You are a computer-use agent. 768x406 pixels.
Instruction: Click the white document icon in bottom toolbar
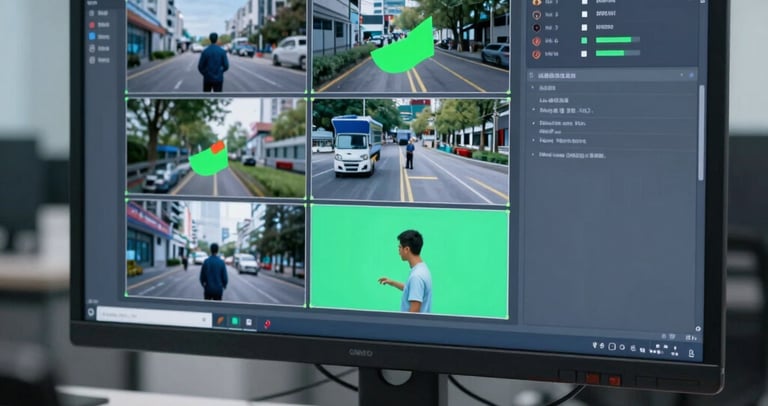[x=249, y=322]
